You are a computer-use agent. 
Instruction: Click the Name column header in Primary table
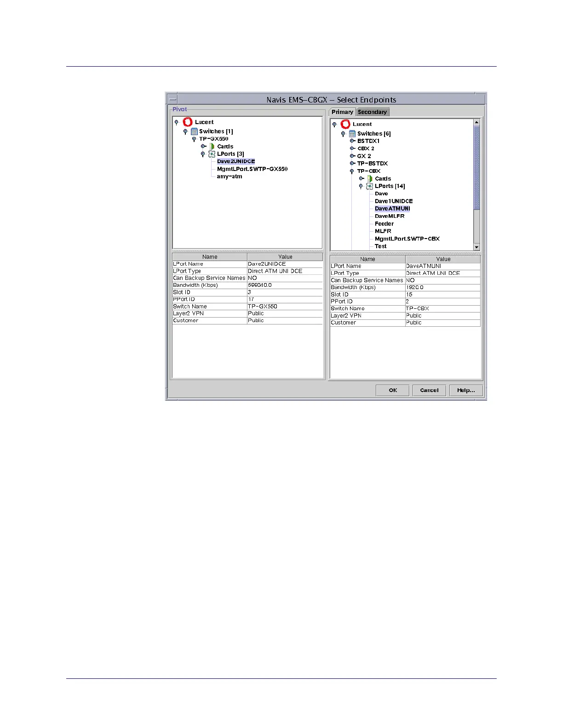367,259
